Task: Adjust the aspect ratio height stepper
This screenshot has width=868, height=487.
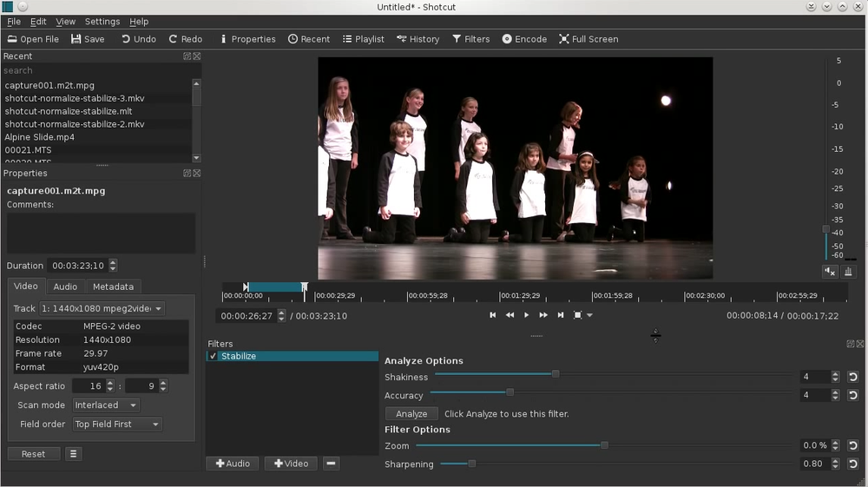Action: tap(163, 385)
